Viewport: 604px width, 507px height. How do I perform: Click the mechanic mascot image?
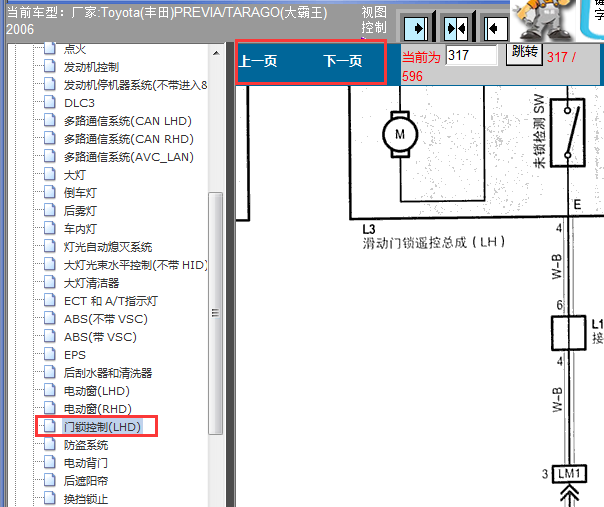pyautogui.click(x=544, y=20)
